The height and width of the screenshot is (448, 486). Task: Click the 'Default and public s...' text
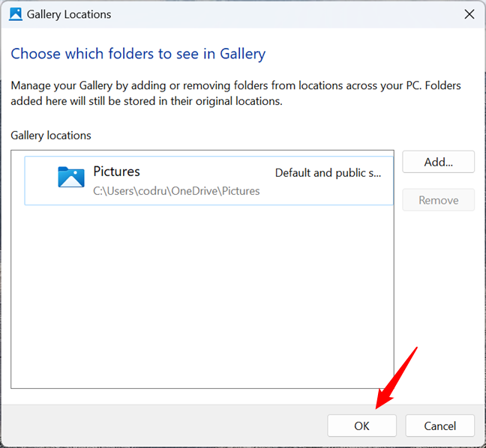coord(328,173)
